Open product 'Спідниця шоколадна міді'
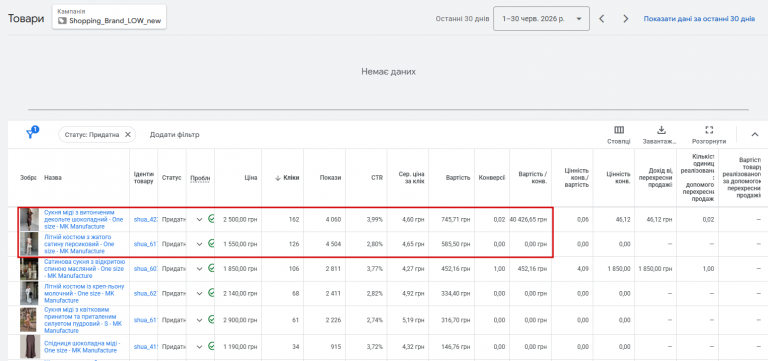 [82, 347]
